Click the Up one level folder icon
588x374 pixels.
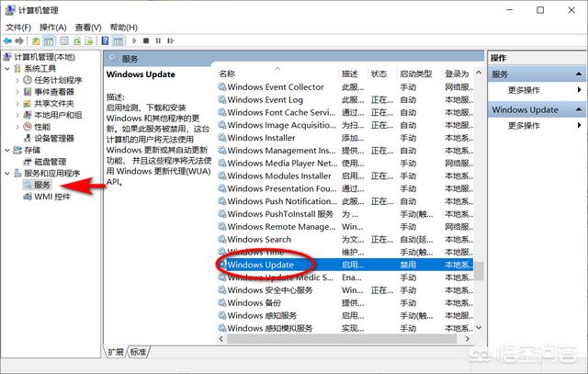pos(36,40)
